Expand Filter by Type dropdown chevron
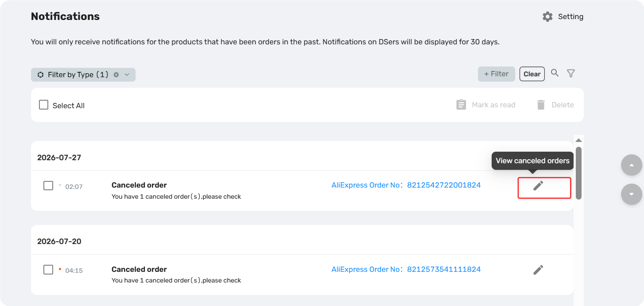Screen dimensions: 644x306 127,75
